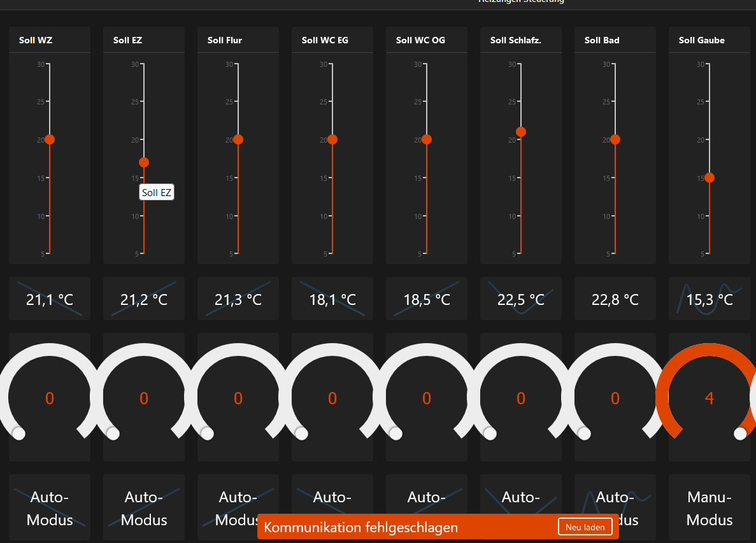Screen dimensions: 756x543
Task: Click the Soll Bad card title
Action: pyautogui.click(x=602, y=40)
